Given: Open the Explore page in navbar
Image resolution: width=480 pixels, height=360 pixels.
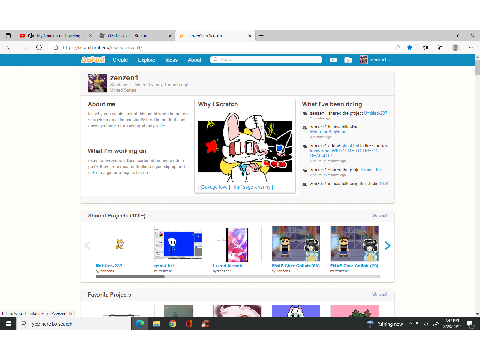Looking at the screenshot, I should [146, 60].
